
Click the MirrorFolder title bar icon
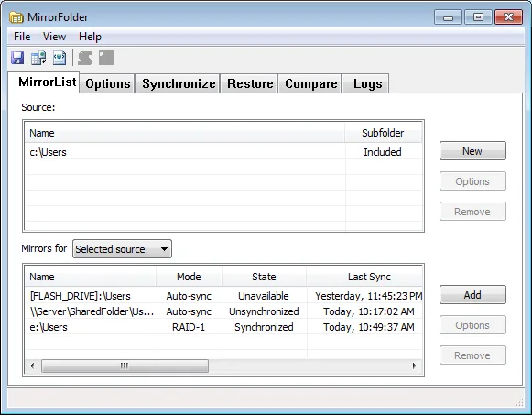(x=16, y=17)
